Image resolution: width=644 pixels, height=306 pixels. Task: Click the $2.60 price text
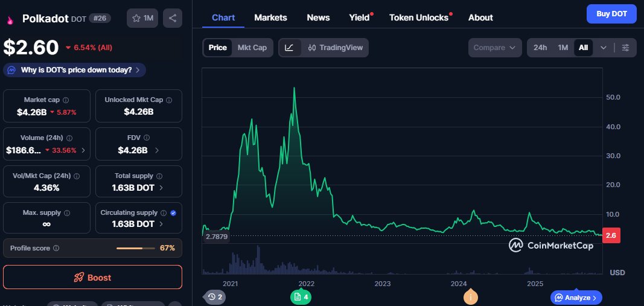pyautogui.click(x=31, y=48)
